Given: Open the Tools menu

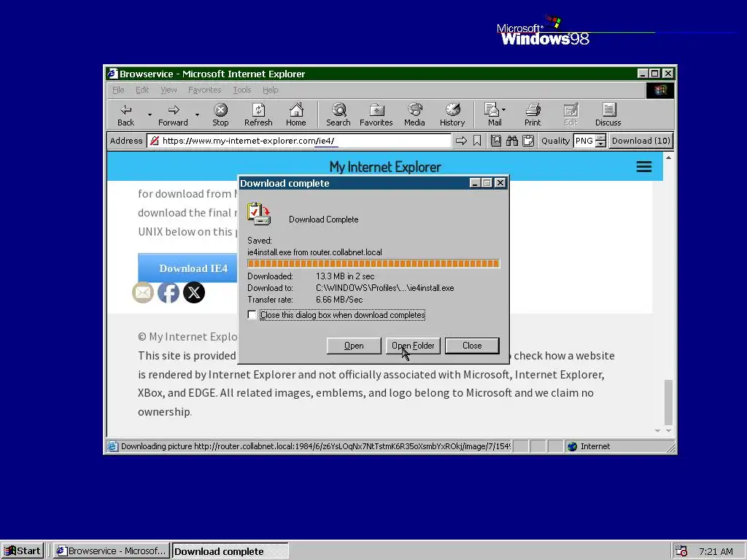Looking at the screenshot, I should click(x=242, y=90).
